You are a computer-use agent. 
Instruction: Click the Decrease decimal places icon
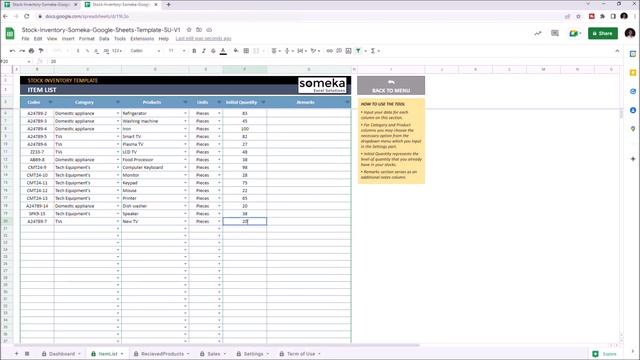pos(97,51)
